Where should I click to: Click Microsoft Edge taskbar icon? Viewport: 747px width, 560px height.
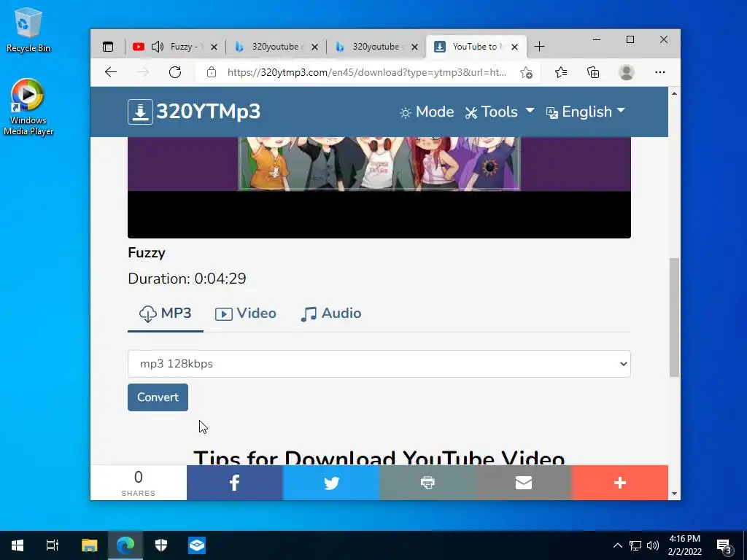[x=125, y=545]
